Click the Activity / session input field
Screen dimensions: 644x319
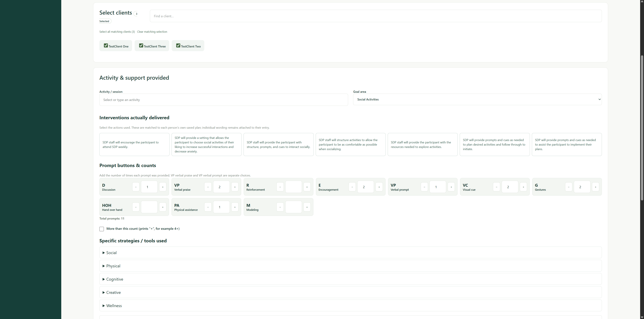coord(224,100)
